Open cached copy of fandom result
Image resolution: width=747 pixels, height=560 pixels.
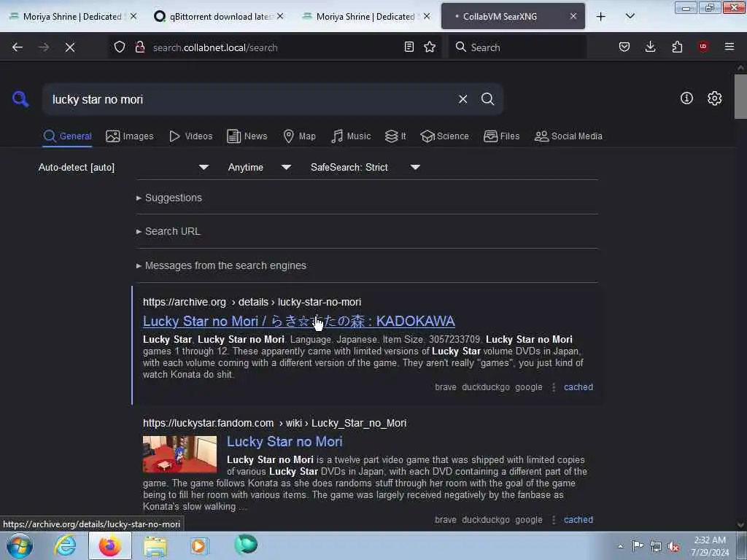[578, 519]
